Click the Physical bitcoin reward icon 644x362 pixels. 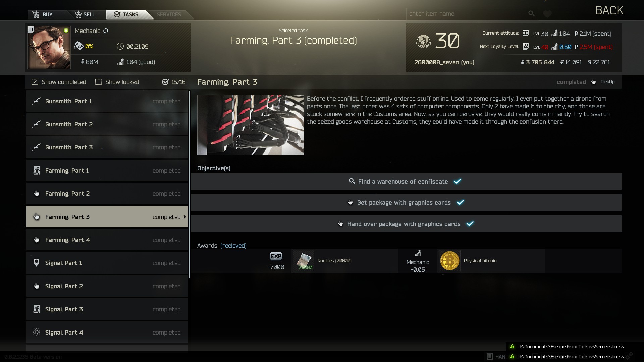click(449, 261)
